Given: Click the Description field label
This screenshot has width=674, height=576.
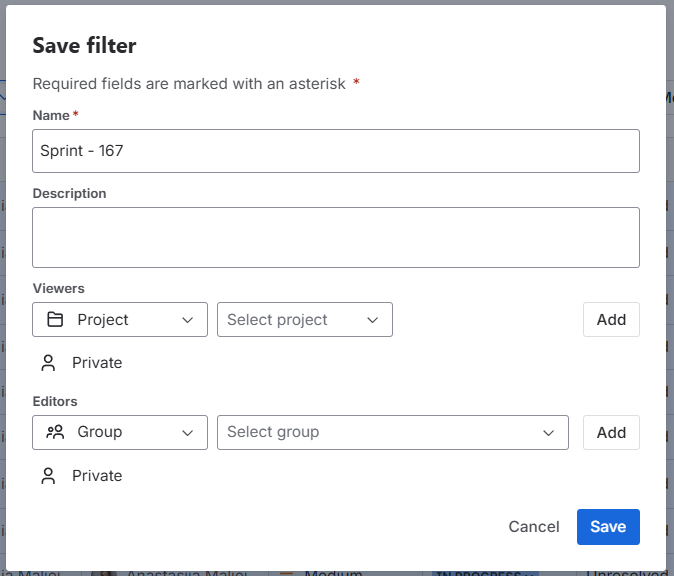Looking at the screenshot, I should coord(69,193).
